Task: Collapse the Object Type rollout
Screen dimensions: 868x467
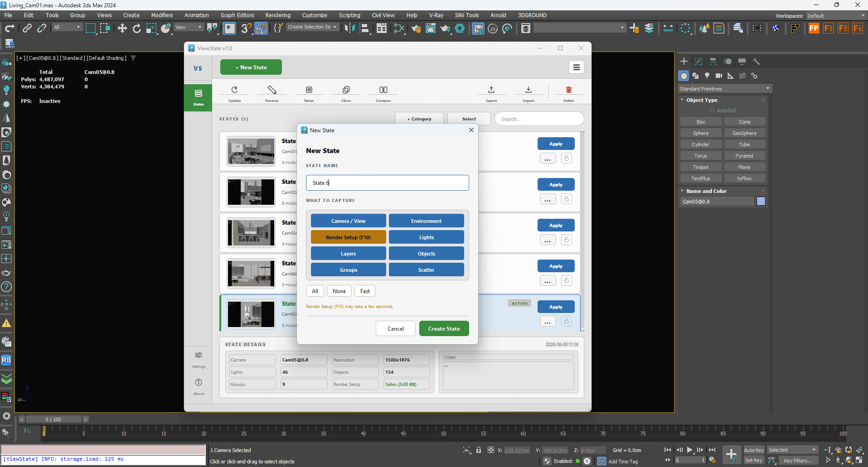Action: point(702,100)
